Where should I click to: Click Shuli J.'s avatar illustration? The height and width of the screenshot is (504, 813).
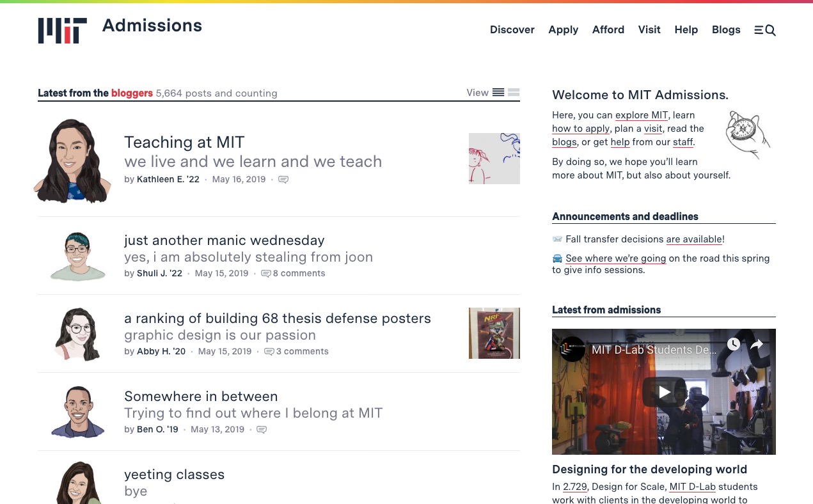click(x=77, y=256)
